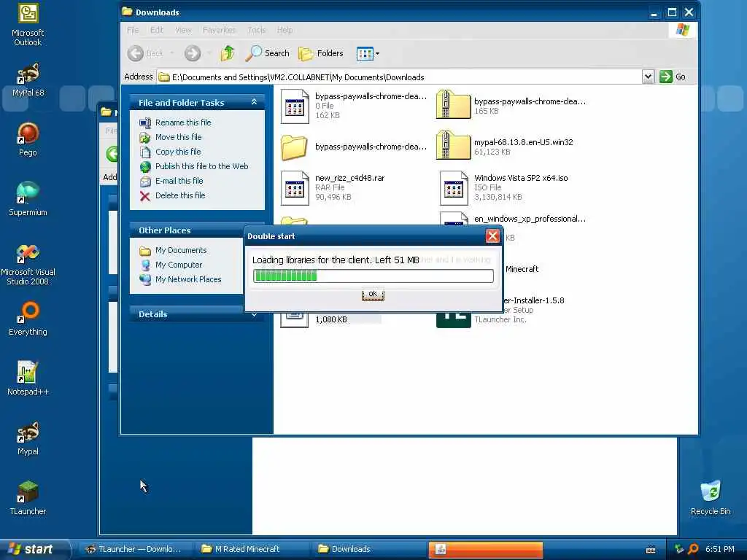Go up one folder level
This screenshot has height=560, width=747.
(228, 53)
